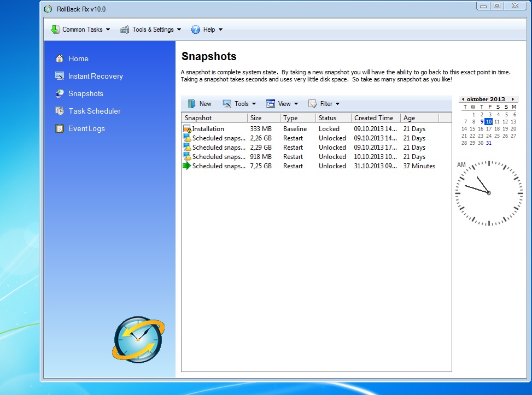The height and width of the screenshot is (395, 532).
Task: Click the View window icon
Action: pos(271,104)
